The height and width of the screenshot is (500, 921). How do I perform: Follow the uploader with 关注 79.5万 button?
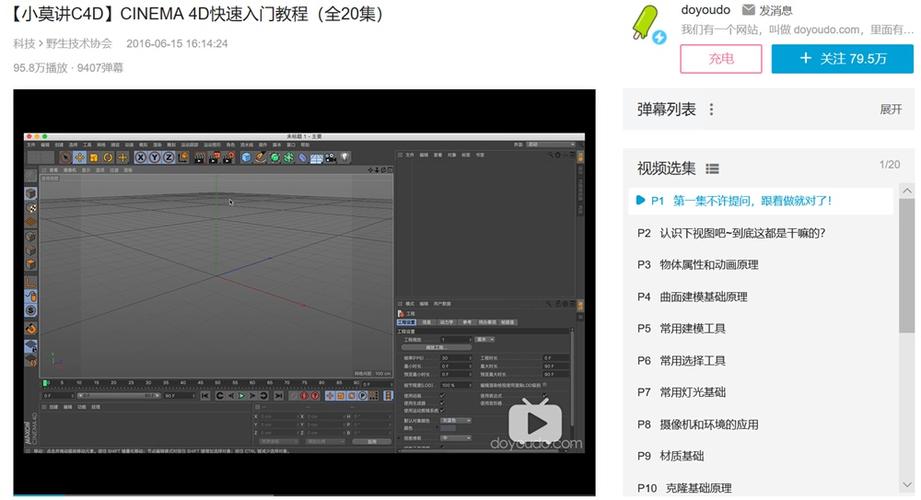[x=842, y=59]
